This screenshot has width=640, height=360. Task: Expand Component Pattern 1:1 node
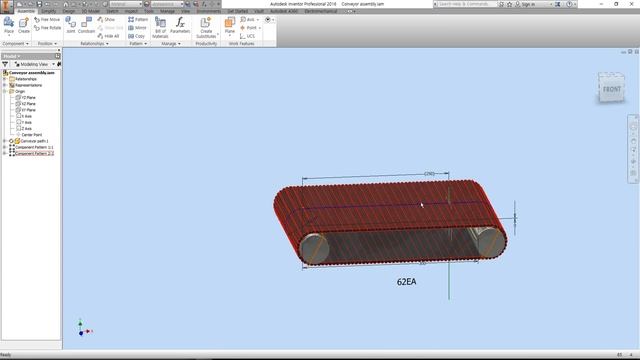pyautogui.click(x=5, y=147)
